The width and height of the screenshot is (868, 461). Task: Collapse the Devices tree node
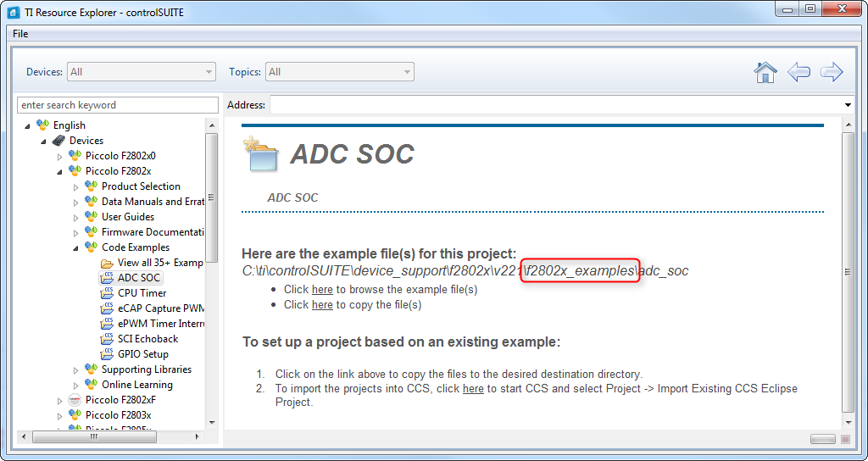pyautogui.click(x=43, y=142)
